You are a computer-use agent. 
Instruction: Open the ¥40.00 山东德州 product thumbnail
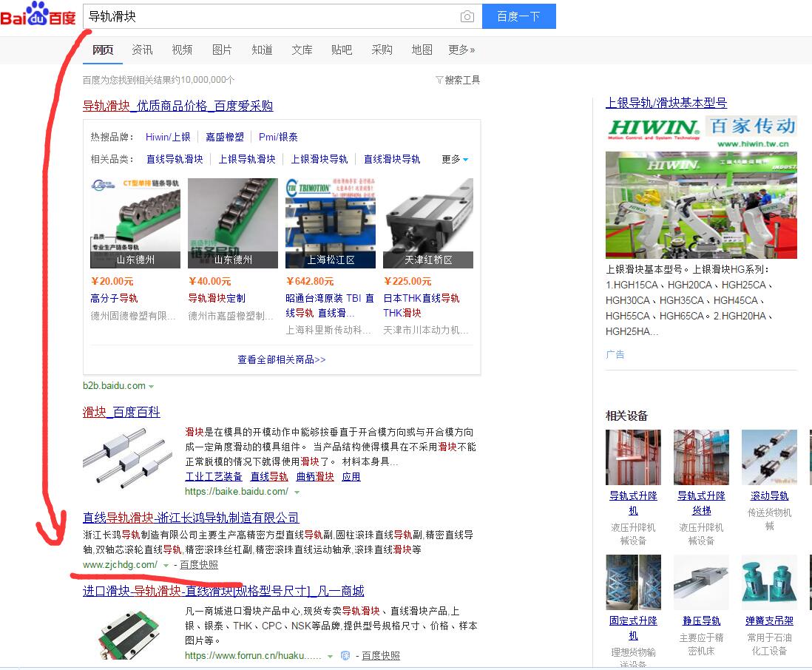click(x=232, y=223)
